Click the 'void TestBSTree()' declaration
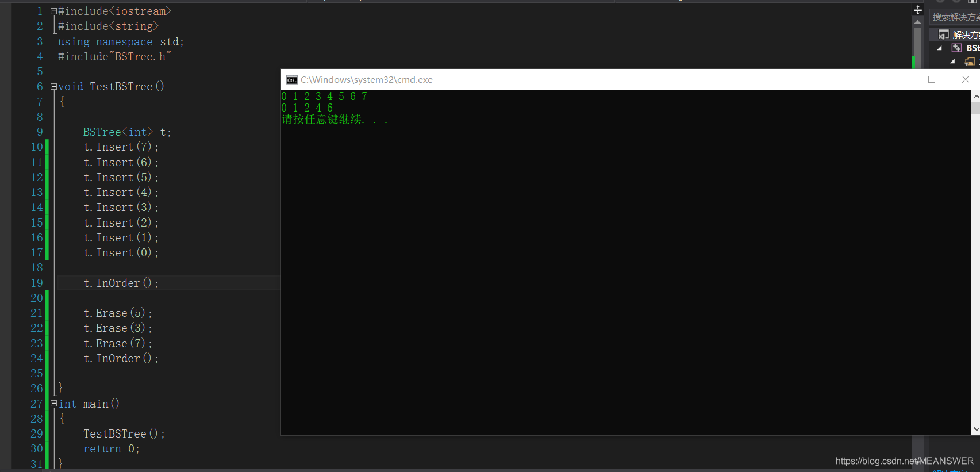Image resolution: width=980 pixels, height=472 pixels. [111, 87]
